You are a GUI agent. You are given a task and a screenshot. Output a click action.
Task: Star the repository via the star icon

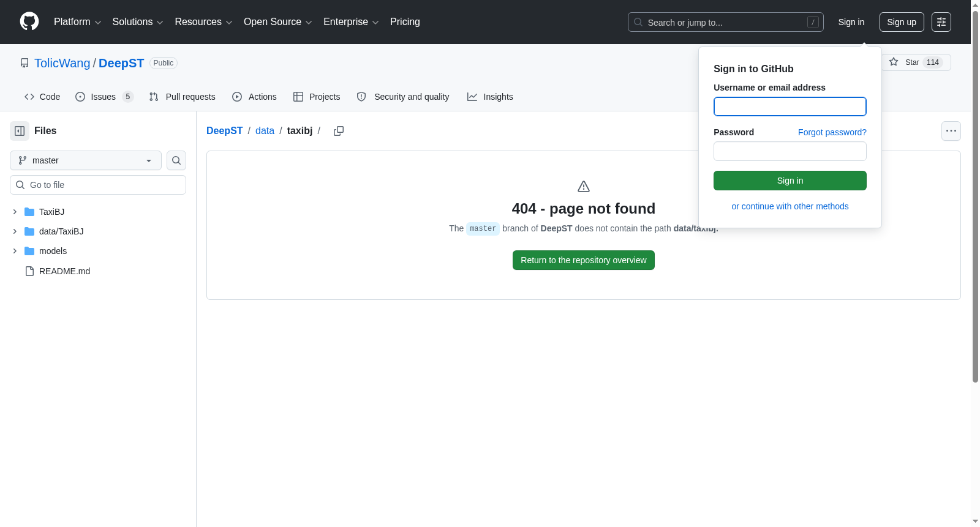pos(894,62)
